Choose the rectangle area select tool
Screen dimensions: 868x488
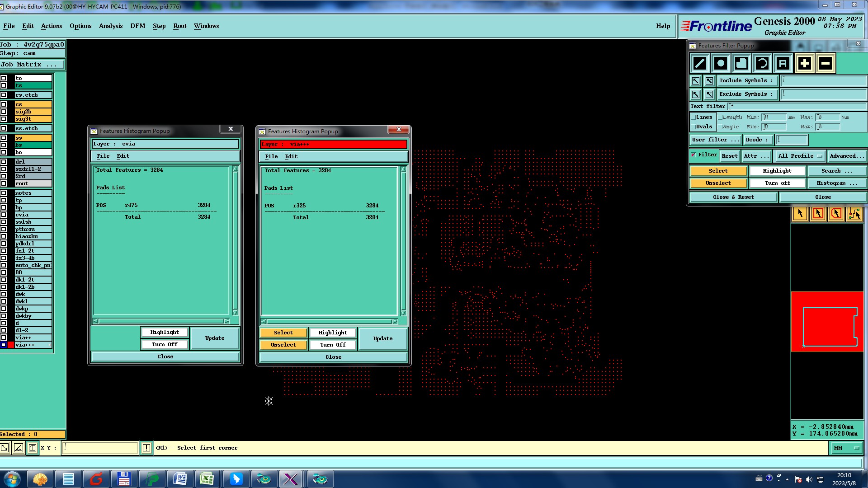818,213
